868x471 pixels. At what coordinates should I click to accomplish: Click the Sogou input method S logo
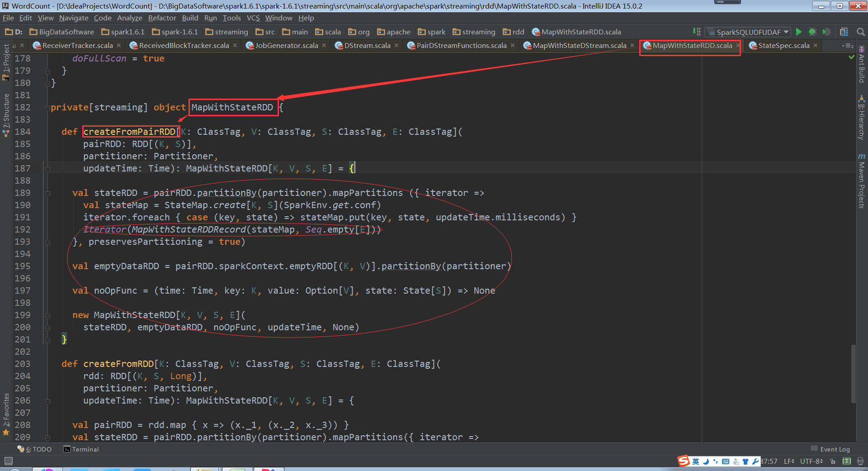pos(684,461)
